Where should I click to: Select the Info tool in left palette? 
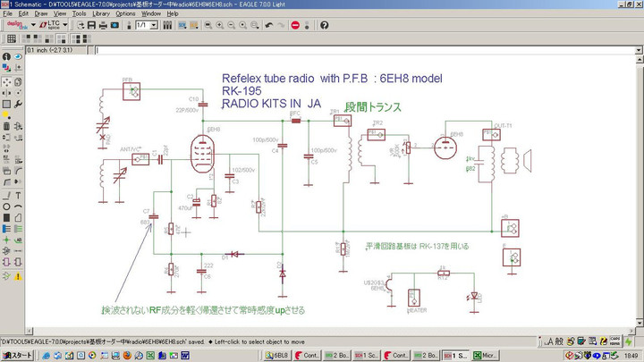pos(6,57)
